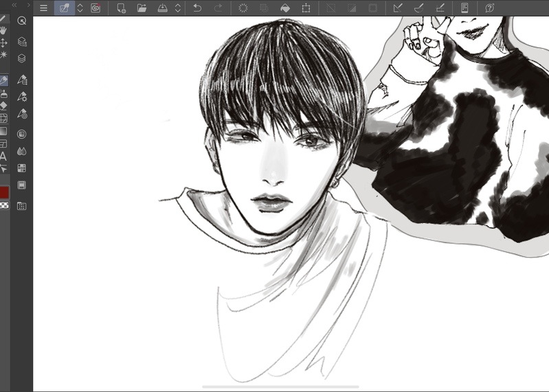Open the Material folder palette icon
Screen dimensions: 549x392
click(22, 206)
